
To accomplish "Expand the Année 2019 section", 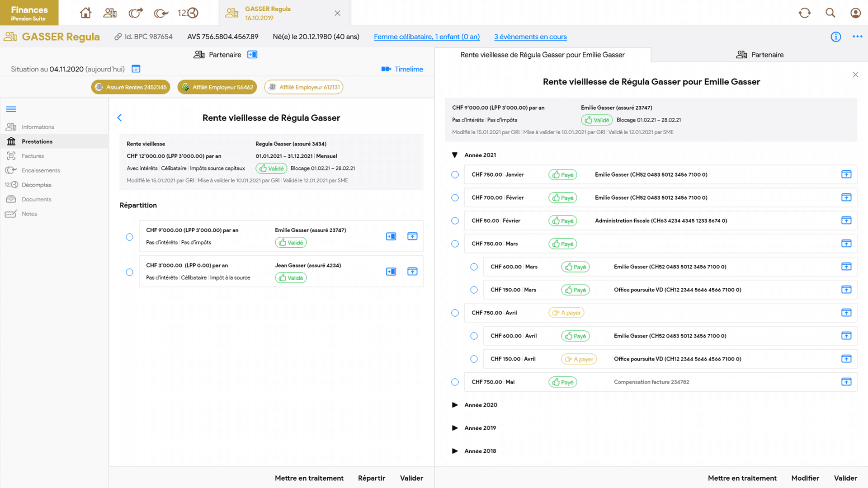I will pos(455,428).
